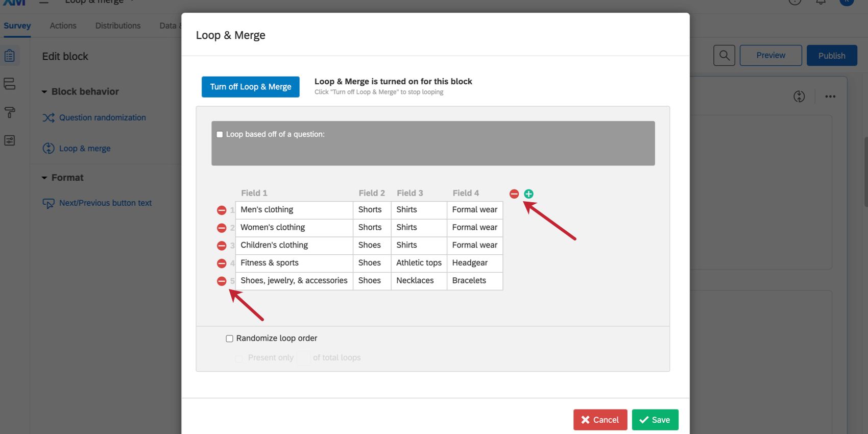Image resolution: width=868 pixels, height=434 pixels.
Task: Collapse the Format section
Action: [x=44, y=178]
